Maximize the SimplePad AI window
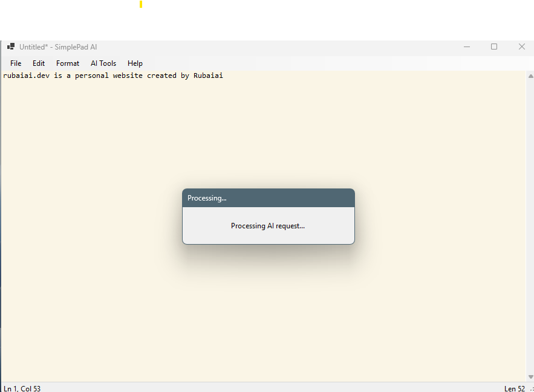Viewport: 534px width, 392px height. pyautogui.click(x=494, y=47)
